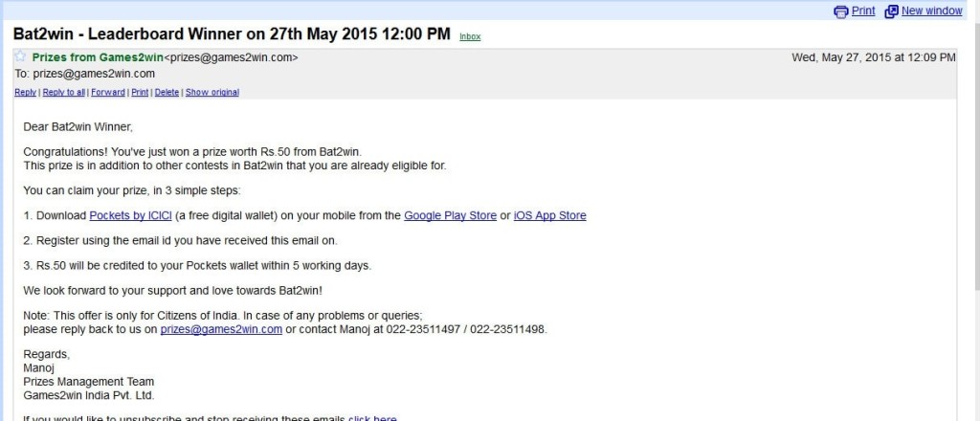The height and width of the screenshot is (421, 980).
Task: Click the email subject Bat2win - Leaderboard Winner
Action: (x=232, y=33)
